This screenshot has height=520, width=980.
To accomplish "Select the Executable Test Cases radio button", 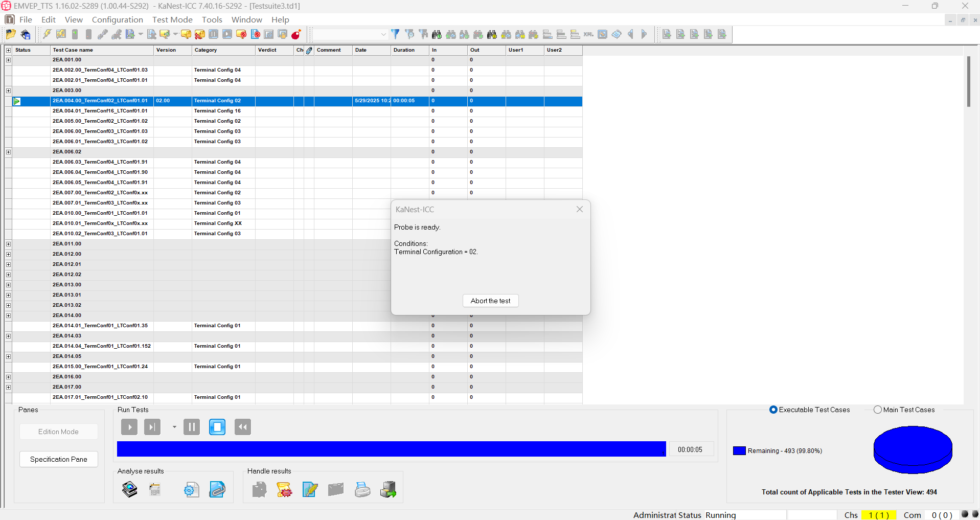I will [773, 410].
